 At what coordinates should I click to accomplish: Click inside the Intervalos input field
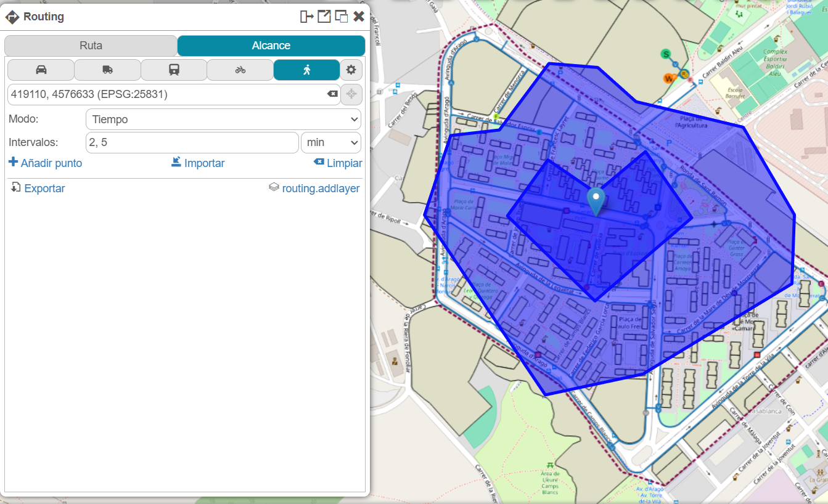pos(191,142)
